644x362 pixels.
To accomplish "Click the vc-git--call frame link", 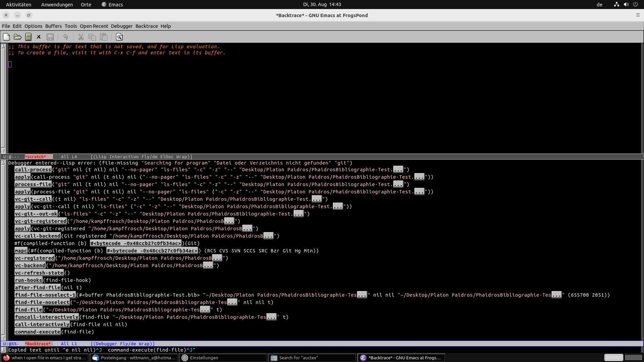I will click(33, 199).
